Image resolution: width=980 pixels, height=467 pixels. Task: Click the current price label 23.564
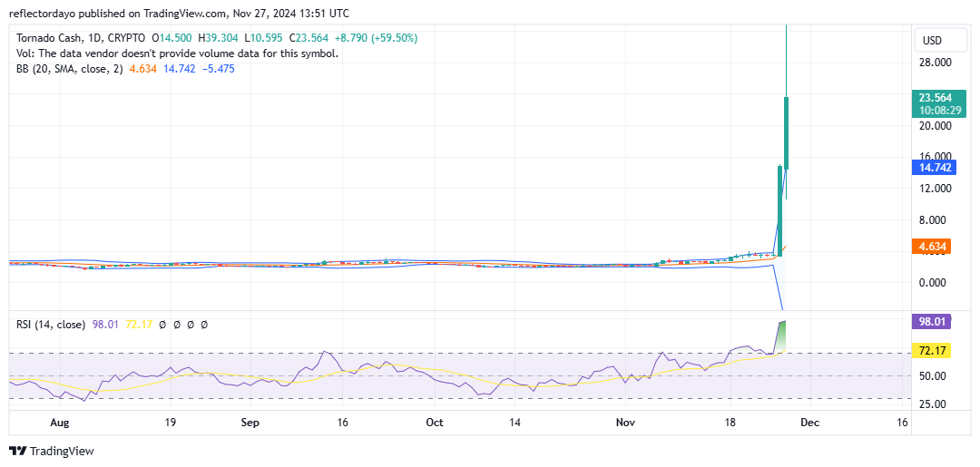(x=939, y=97)
